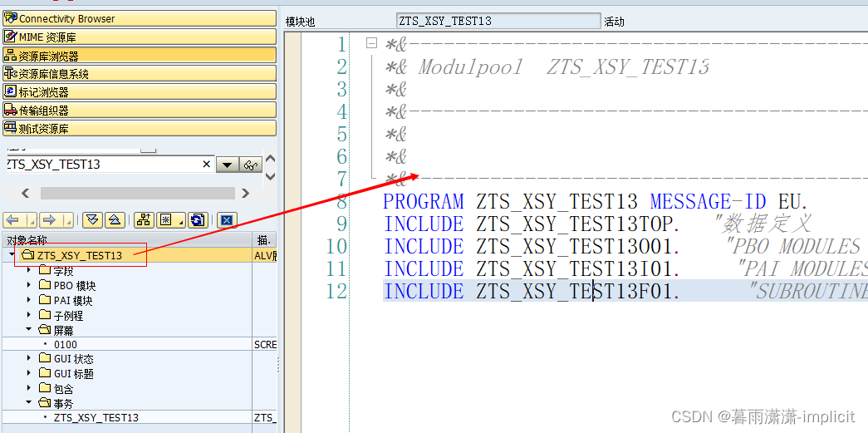Select the 包含 tree item

(64, 389)
